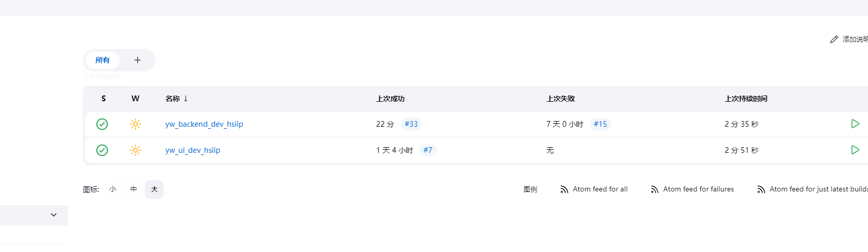Open build #33 badge
This screenshot has height=252, width=868.
coord(411,124)
